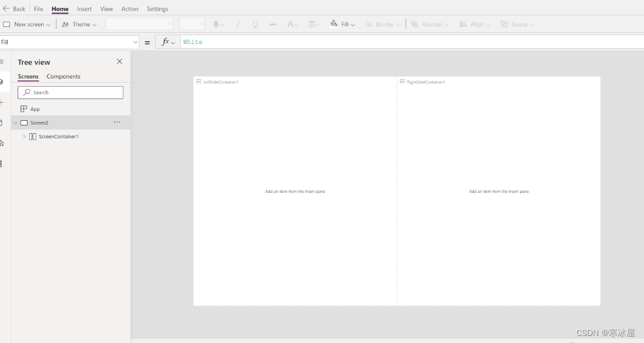This screenshot has width=644, height=343.
Task: Open the property selector showing Fill
Action: (69, 42)
